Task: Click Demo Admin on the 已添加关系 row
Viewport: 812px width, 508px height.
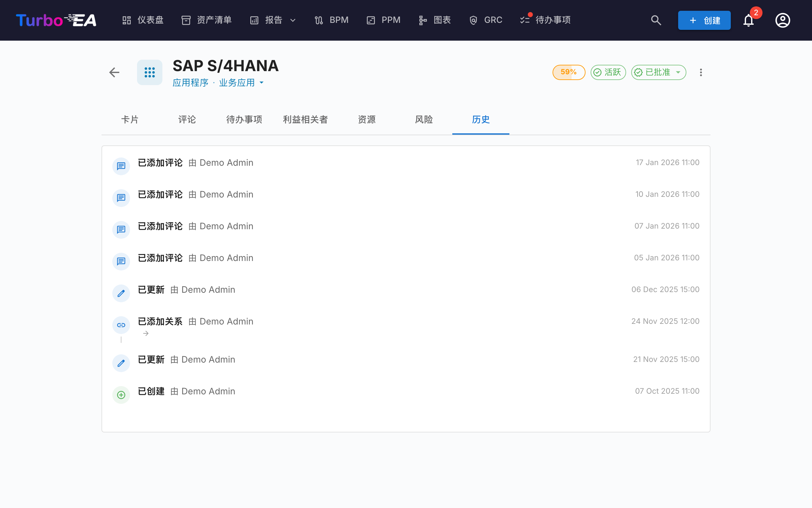Action: click(226, 322)
